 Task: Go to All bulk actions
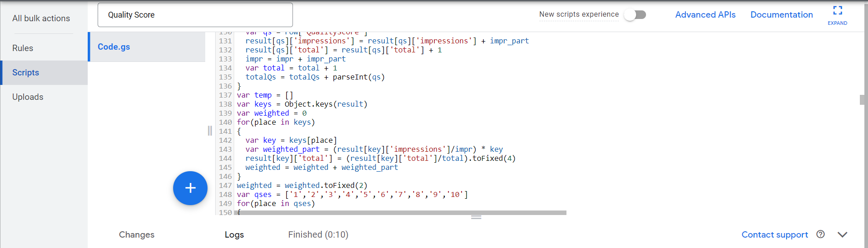point(41,18)
